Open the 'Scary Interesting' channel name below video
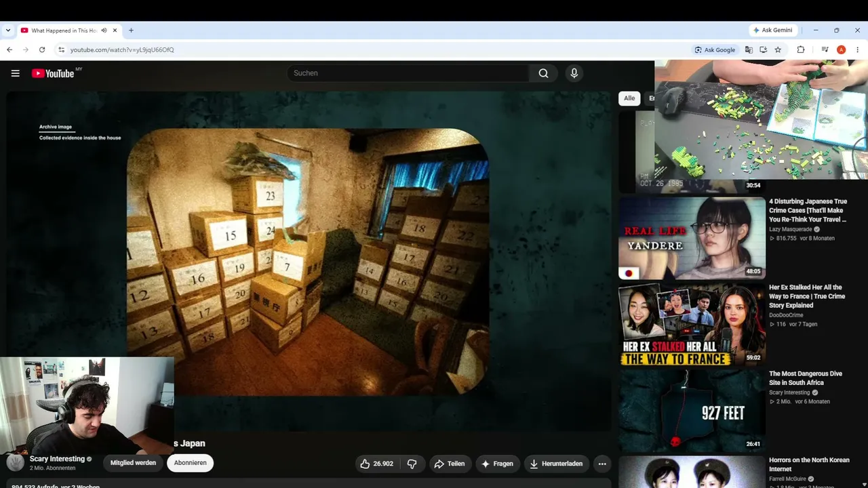The height and width of the screenshot is (488, 868). [57, 459]
